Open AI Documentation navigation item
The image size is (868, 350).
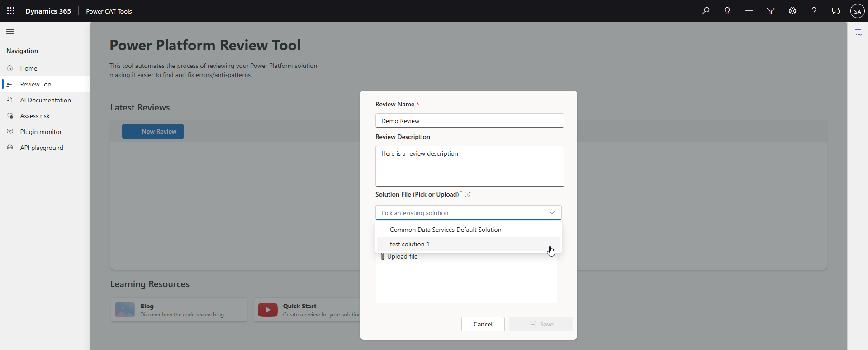(x=45, y=100)
